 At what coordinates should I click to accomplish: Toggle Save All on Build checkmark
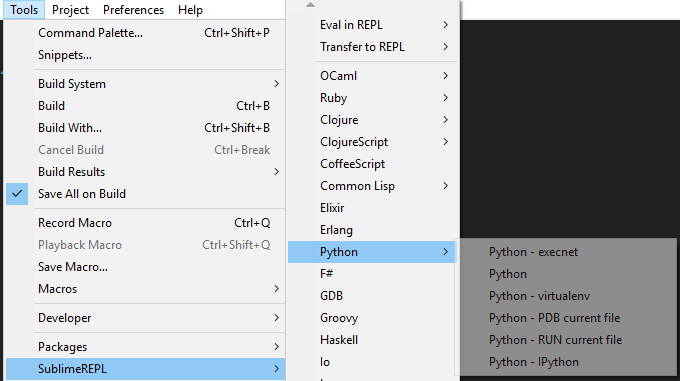[145, 194]
